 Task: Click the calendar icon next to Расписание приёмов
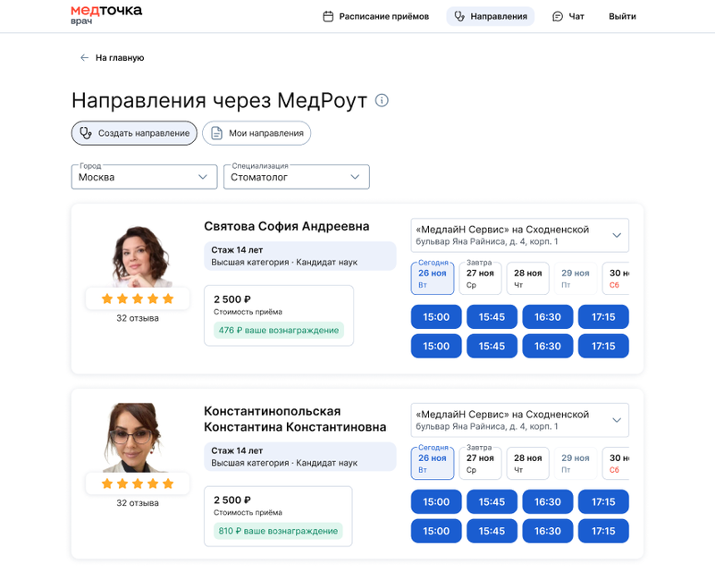[329, 16]
